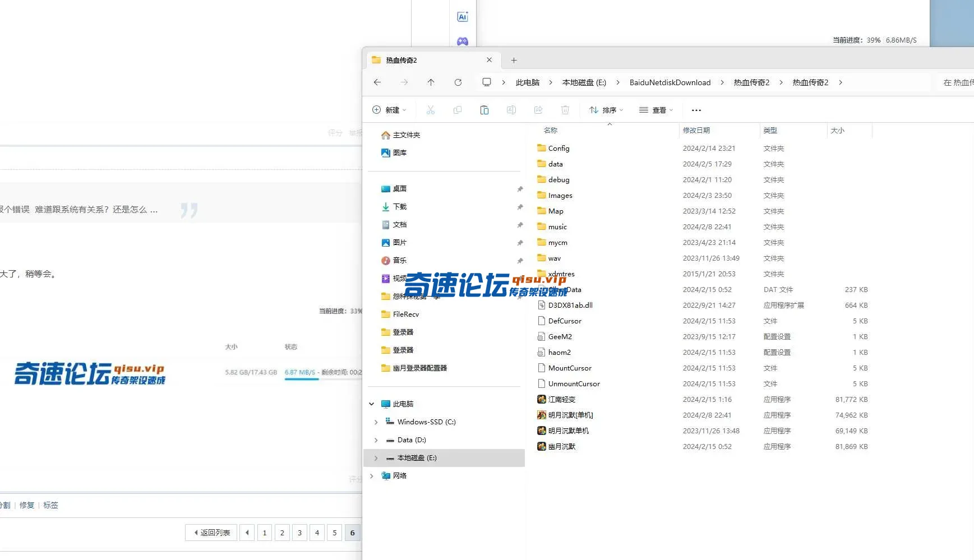Click BaiduNetdiskDownload breadcrumb segment
The height and width of the screenshot is (560, 974).
(x=670, y=82)
